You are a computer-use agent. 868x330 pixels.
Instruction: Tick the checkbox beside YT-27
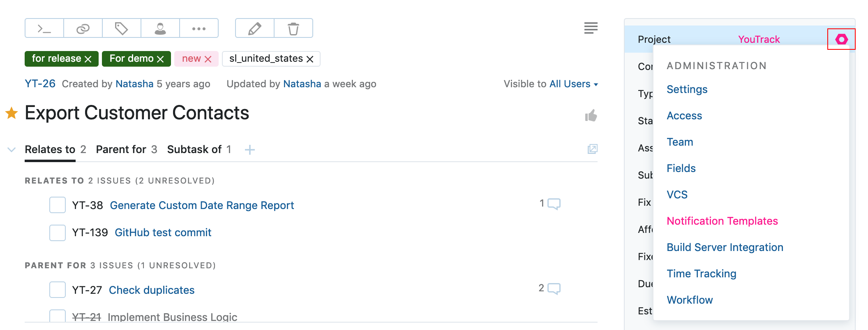pyautogui.click(x=58, y=290)
